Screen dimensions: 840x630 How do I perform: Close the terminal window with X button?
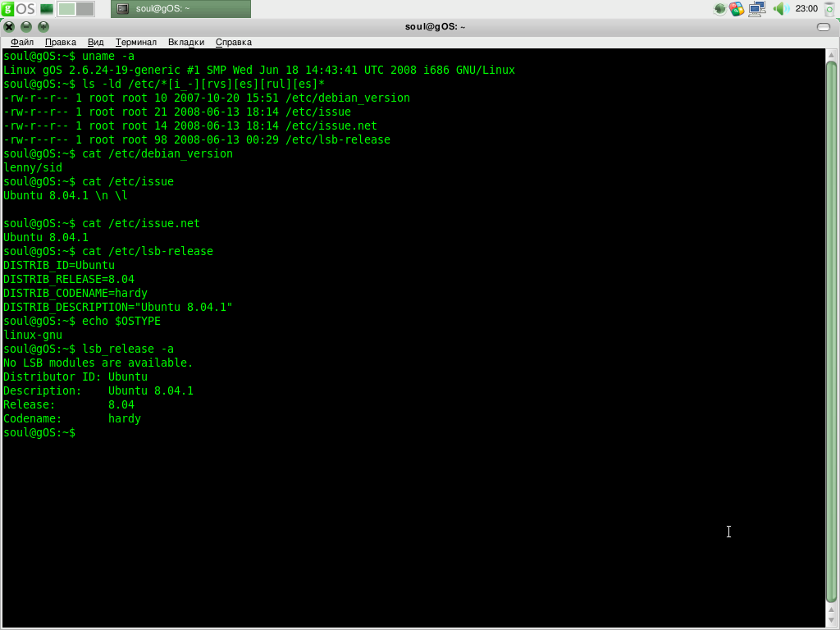coord(9,27)
